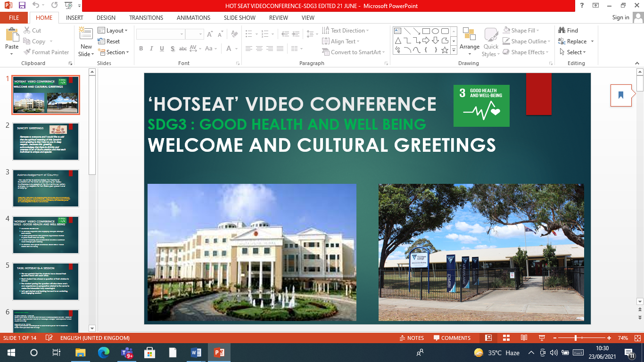
Task: Apply Bold formatting
Action: (x=141, y=49)
